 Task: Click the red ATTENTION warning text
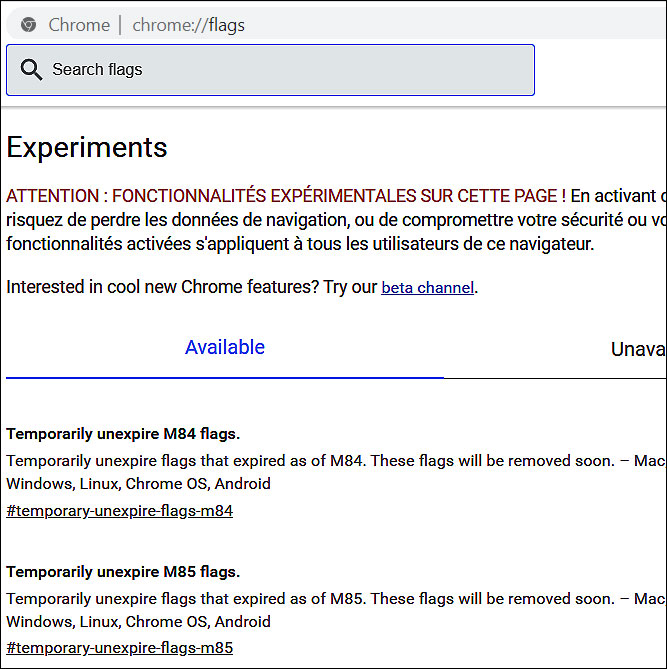point(285,196)
